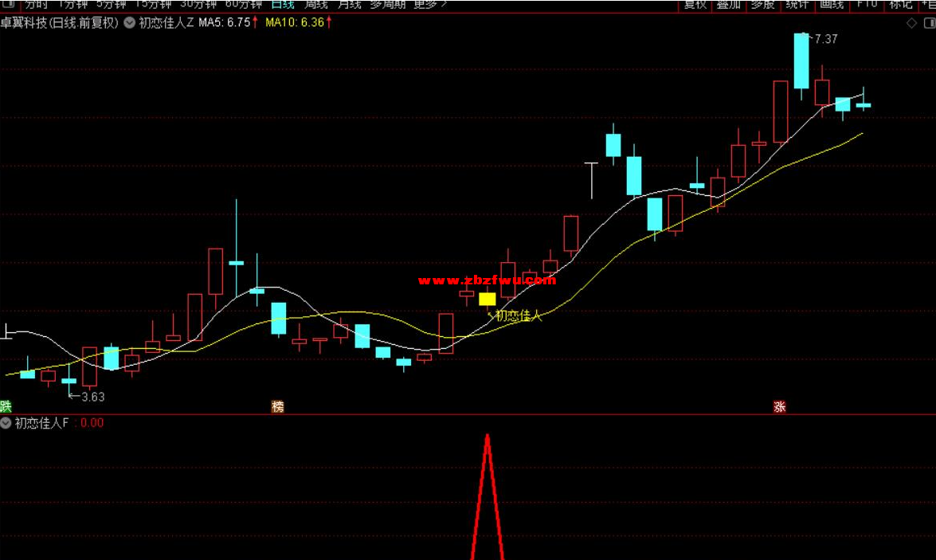Viewport: 936px width, 560px height.
Task: Click the stock title 卓翼科技(日线.前复权)
Action: [60, 22]
